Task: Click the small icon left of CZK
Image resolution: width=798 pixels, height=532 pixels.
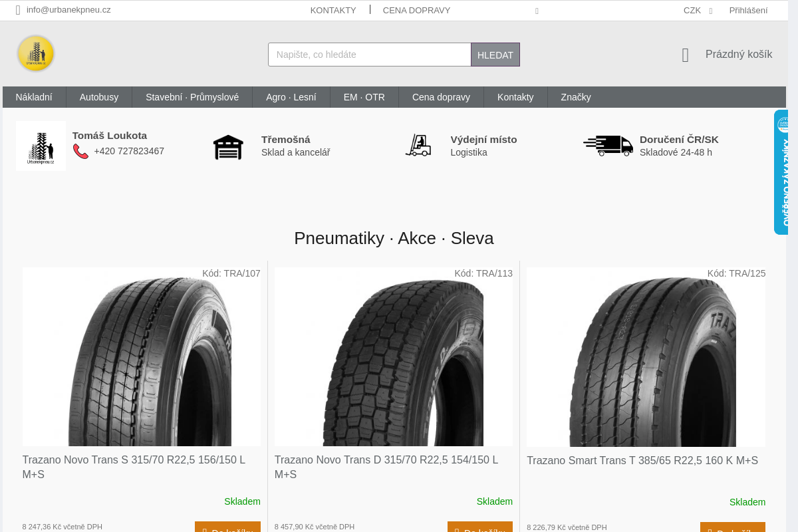Action: (537, 11)
